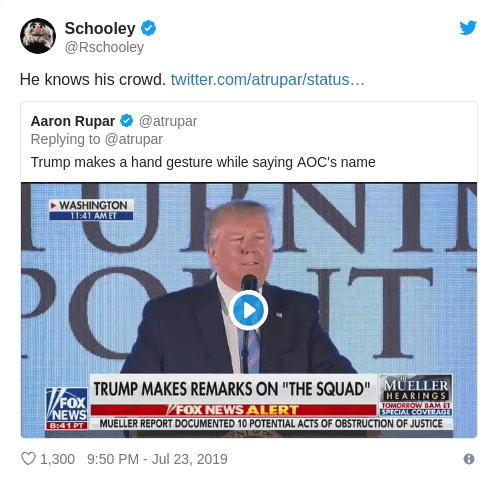Viewport: 497px width, 479px height.
Task: Open the @Rschooley handle
Action: pos(104,47)
